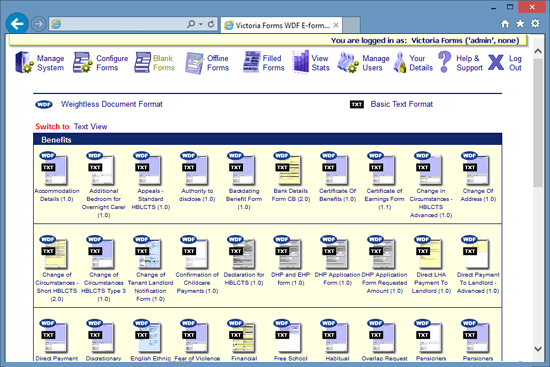This screenshot has height=367, width=550.
Task: Click the TXT logo beside Basic Text Format
Action: [357, 105]
